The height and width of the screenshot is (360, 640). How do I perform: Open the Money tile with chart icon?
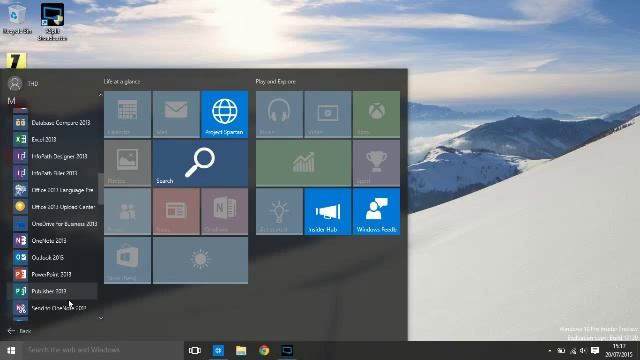(x=304, y=163)
